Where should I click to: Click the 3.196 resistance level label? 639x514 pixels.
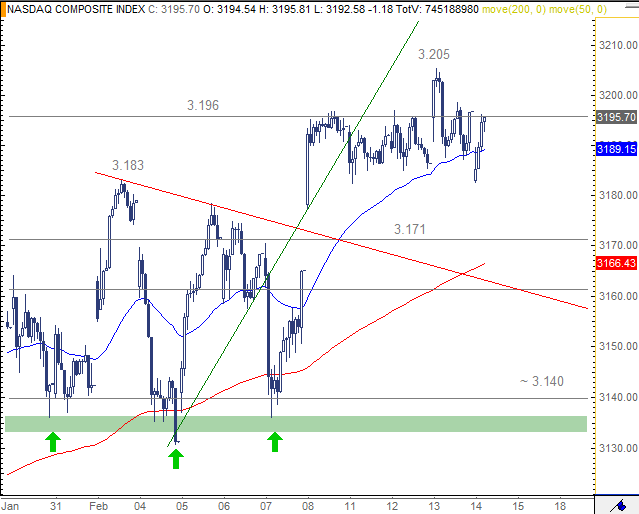[203, 104]
